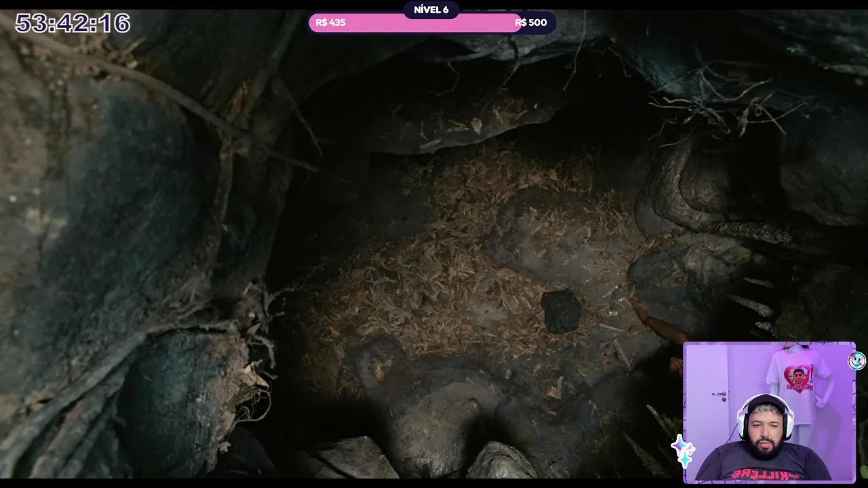Click the streamer webcam overlay

770,412
